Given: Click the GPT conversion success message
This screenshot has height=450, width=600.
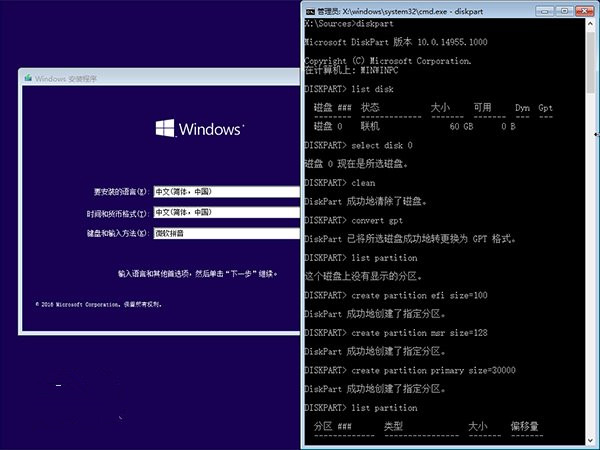Looking at the screenshot, I should tap(410, 239).
